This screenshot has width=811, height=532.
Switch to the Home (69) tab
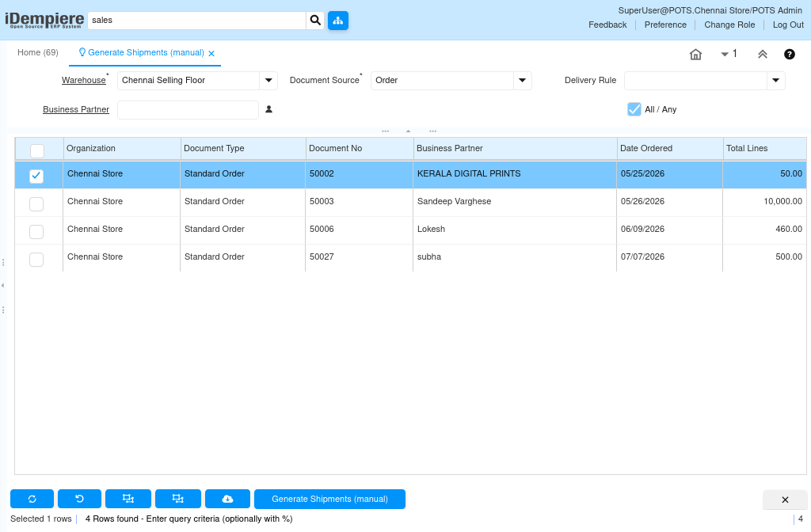(38, 53)
